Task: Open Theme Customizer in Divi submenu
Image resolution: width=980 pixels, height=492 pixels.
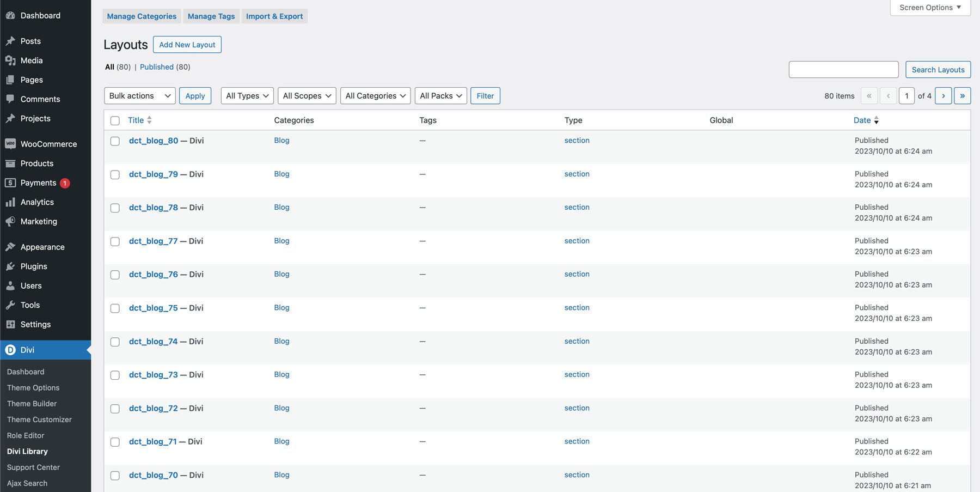Action: (x=39, y=420)
